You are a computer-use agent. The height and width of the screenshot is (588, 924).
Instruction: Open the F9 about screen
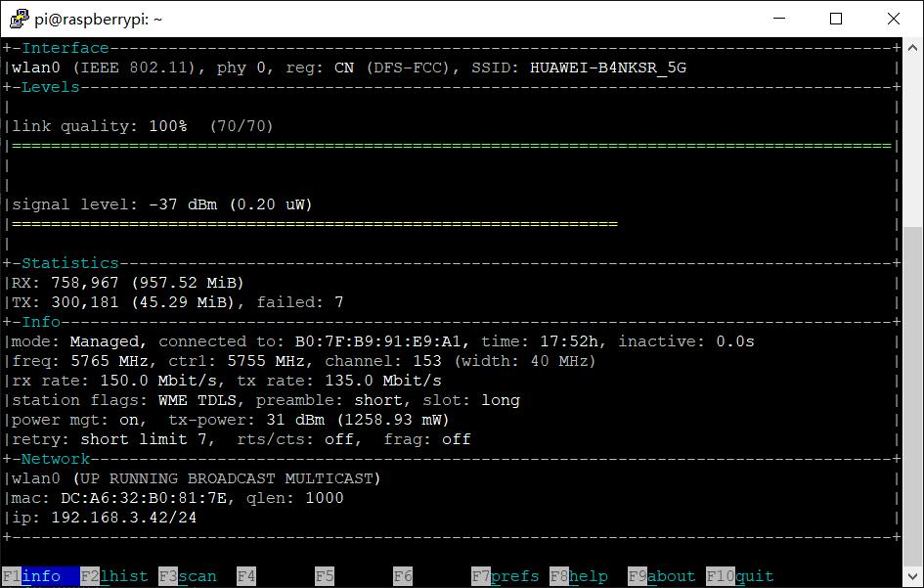click(662, 576)
